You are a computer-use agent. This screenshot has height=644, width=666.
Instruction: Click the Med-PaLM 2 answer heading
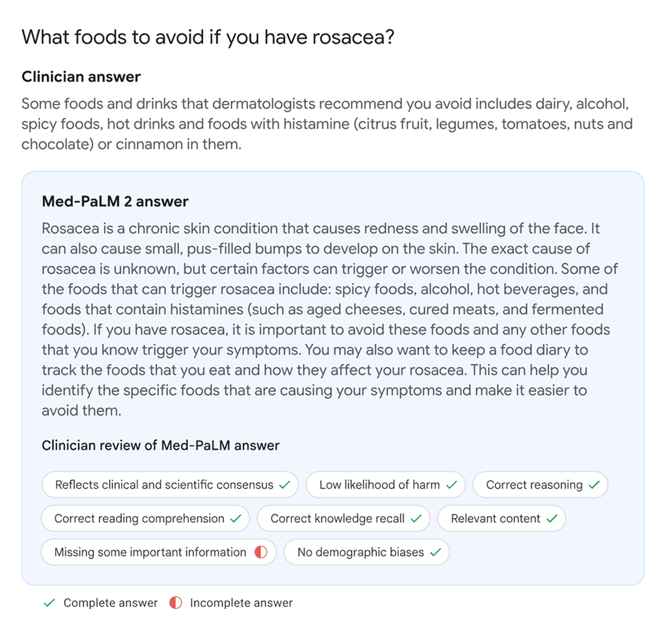tap(115, 201)
